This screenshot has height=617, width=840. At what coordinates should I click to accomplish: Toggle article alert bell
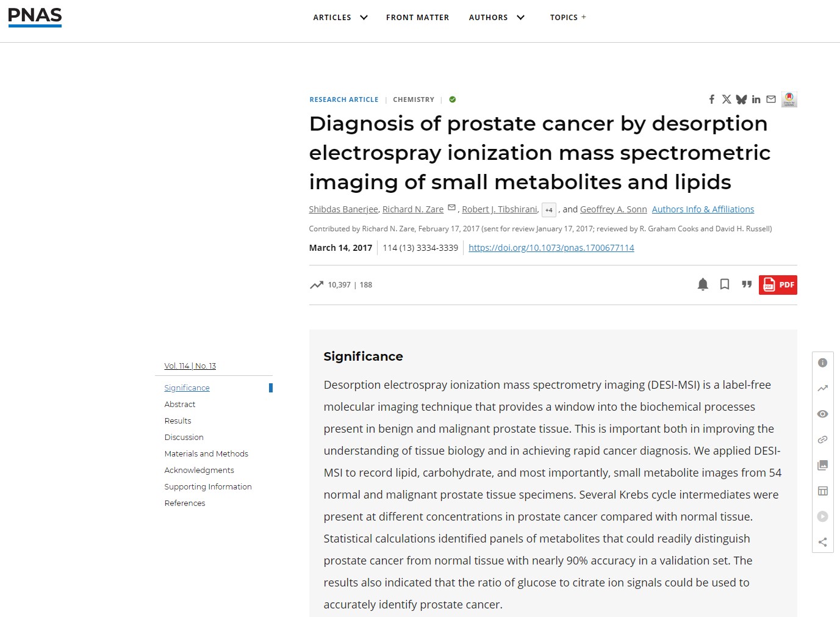tap(703, 284)
